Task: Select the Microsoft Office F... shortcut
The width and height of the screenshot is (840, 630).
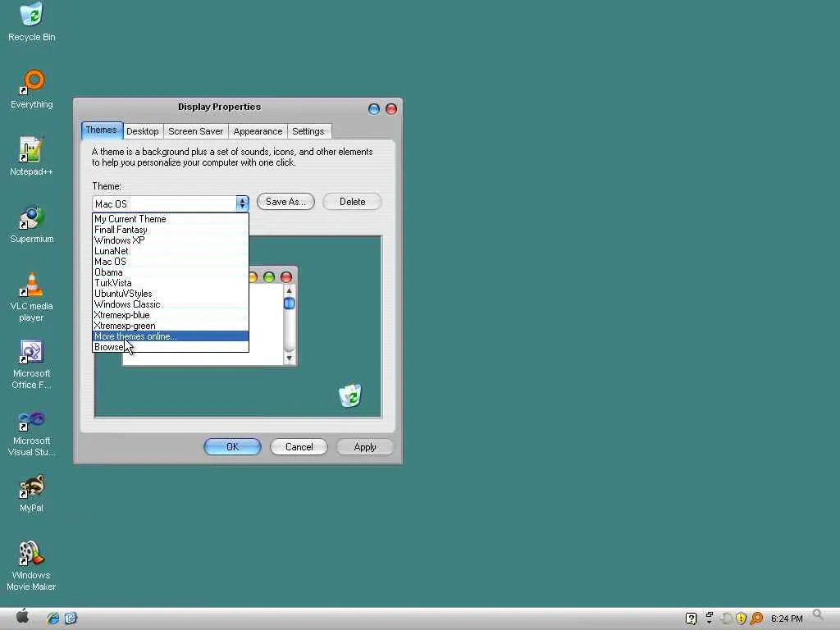Action: (32, 364)
